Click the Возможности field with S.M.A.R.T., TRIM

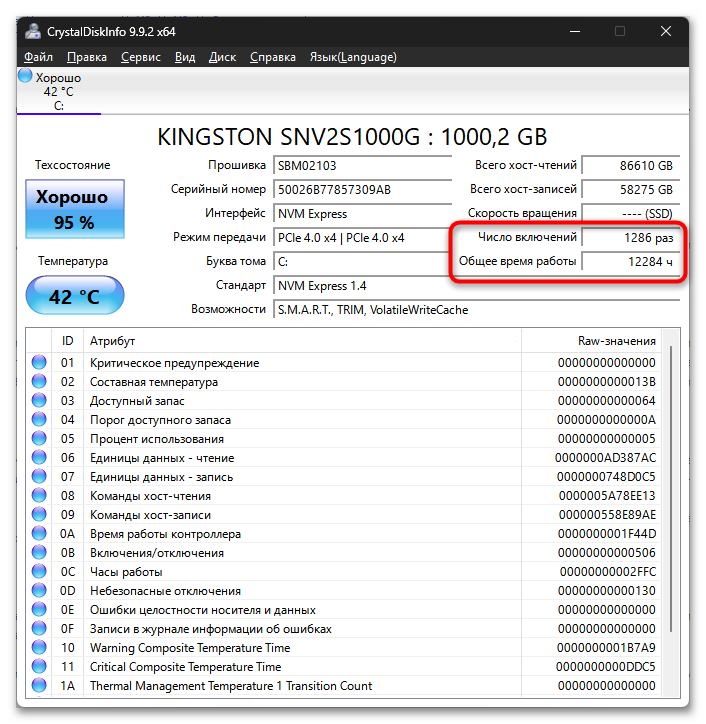(x=477, y=309)
